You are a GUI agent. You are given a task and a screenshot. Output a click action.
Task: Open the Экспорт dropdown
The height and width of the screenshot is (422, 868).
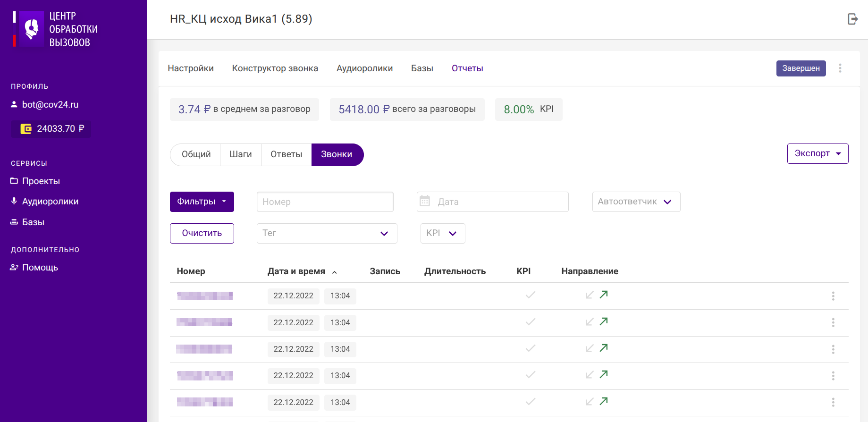coord(817,153)
